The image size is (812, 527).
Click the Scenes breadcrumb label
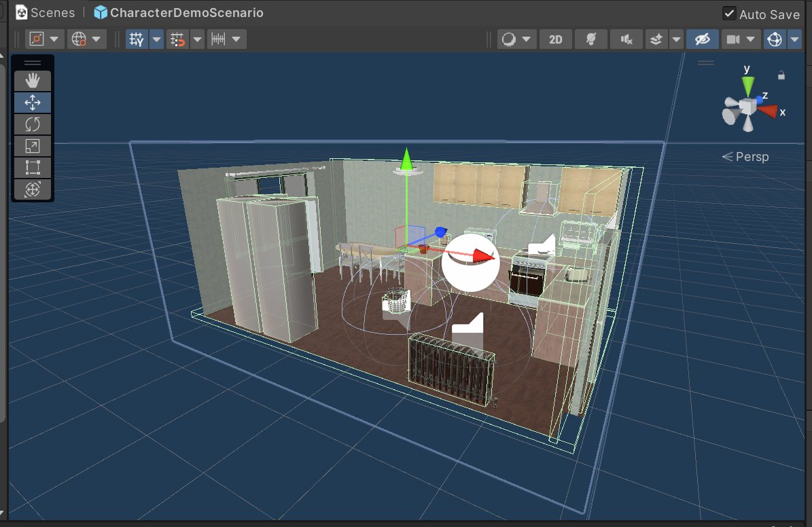44,12
